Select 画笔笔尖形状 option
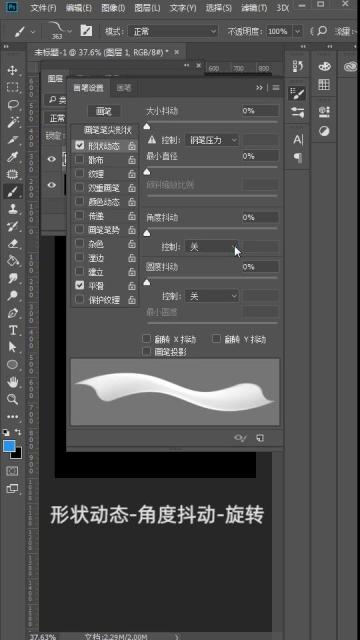This screenshot has height=640, width=360. coord(107,131)
